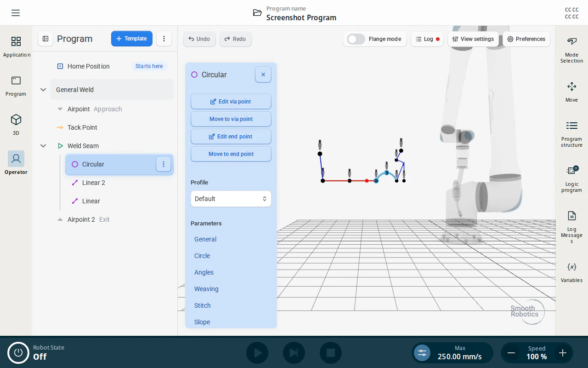This screenshot has height=368, width=588.
Task: Close the Circular properties panel
Action: [263, 75]
